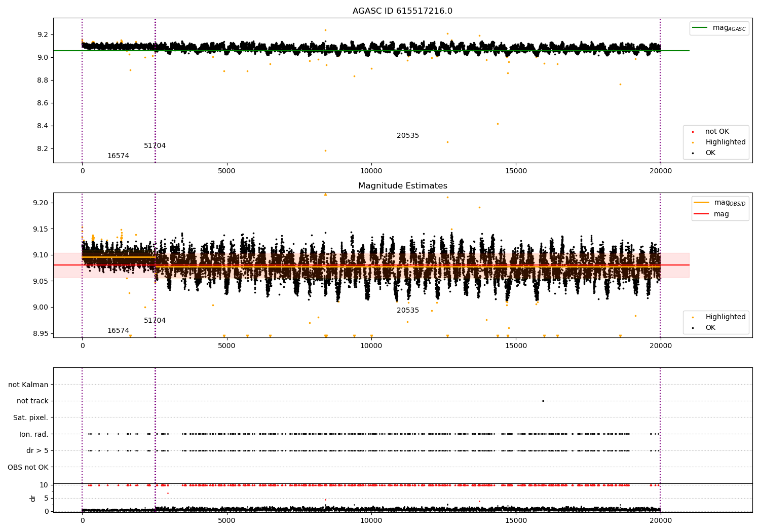Click the 'not track' row label

coord(32,401)
